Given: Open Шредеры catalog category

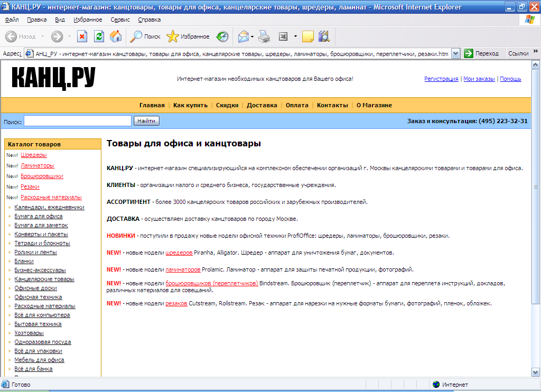Looking at the screenshot, I should click(34, 155).
